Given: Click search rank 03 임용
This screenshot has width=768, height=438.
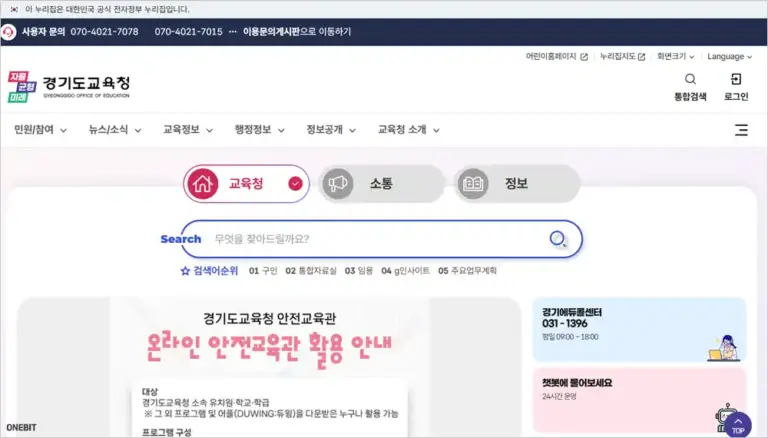Looking at the screenshot, I should (359, 271).
